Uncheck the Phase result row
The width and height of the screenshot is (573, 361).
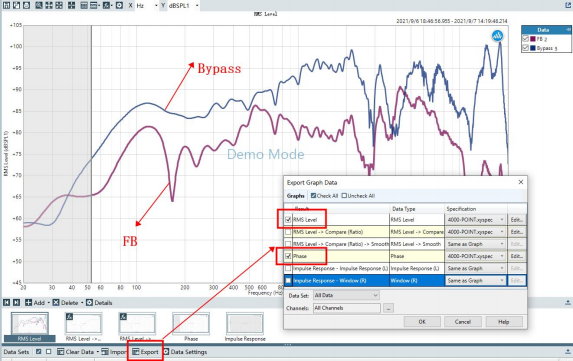coord(288,256)
